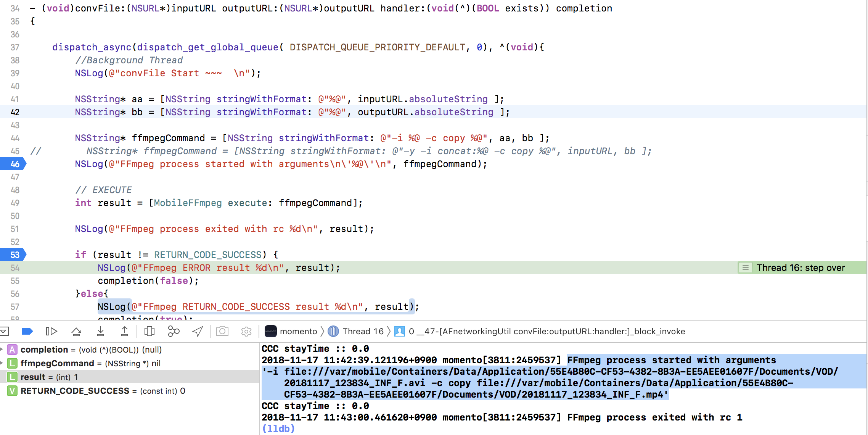This screenshot has height=435, width=868.
Task: Click the first 'CCC stayTime :: 0.0' log line
Action: click(x=315, y=349)
